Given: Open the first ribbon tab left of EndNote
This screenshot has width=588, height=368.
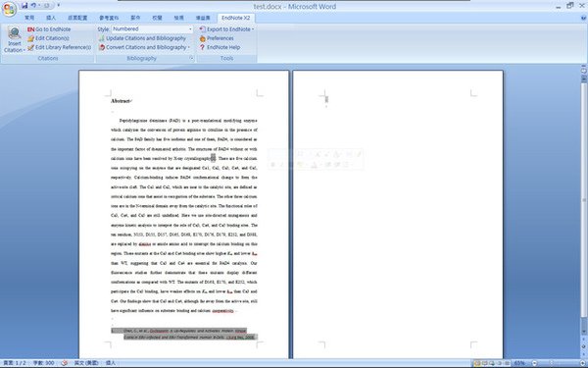Looking at the screenshot, I should (203, 18).
